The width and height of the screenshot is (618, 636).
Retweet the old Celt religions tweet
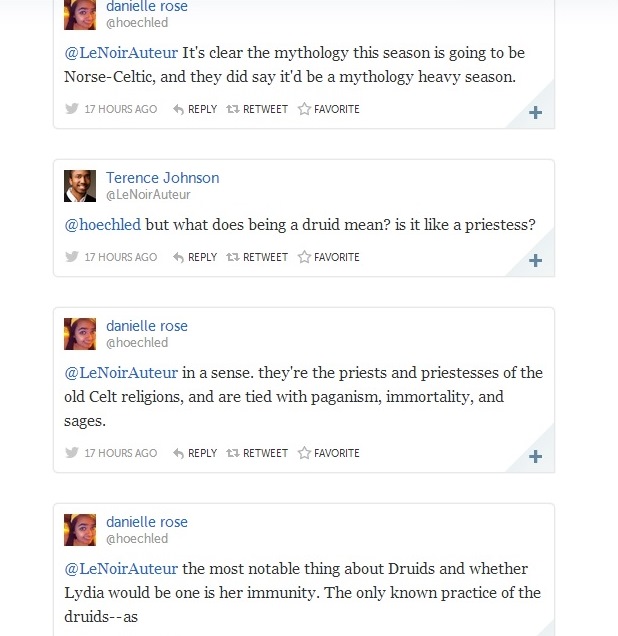pyautogui.click(x=257, y=453)
